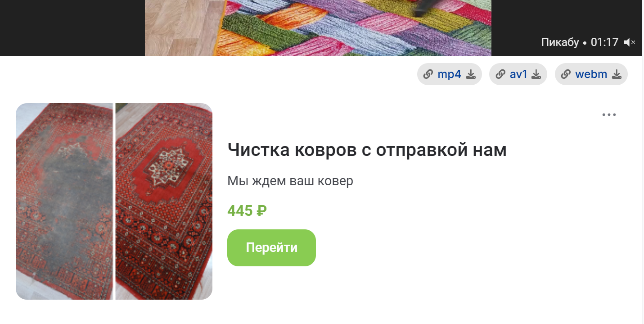Click the 01:17 video duration

[604, 42]
